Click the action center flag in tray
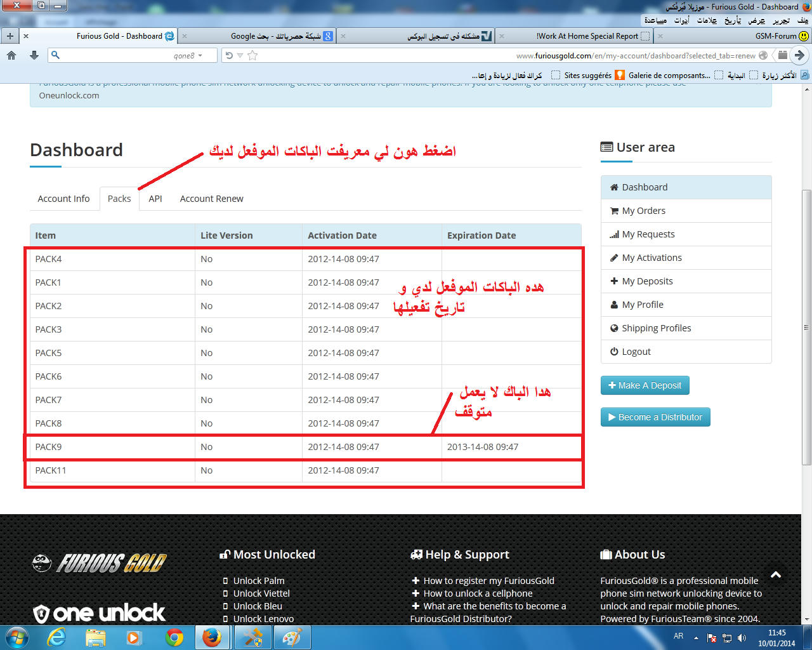This screenshot has height=650, width=812. [712, 638]
